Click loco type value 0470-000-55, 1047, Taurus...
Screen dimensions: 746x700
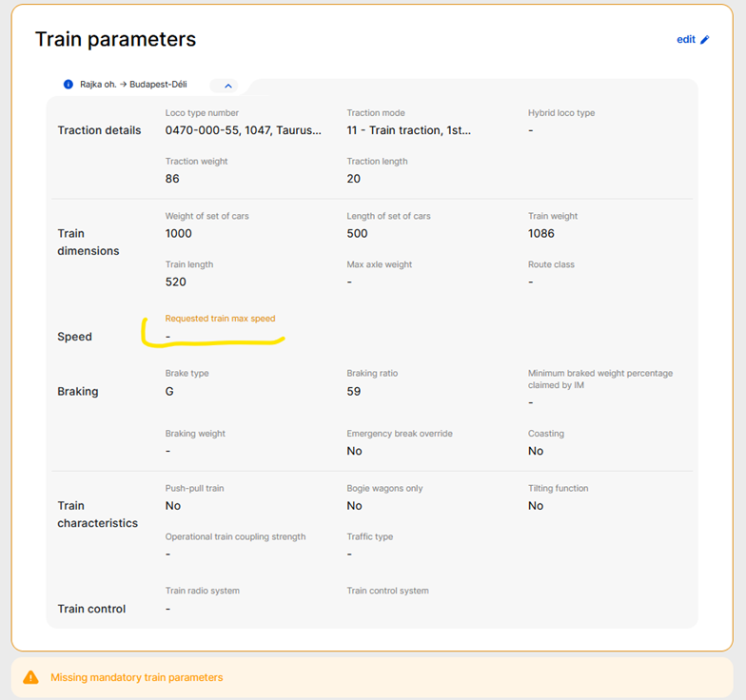coord(244,130)
